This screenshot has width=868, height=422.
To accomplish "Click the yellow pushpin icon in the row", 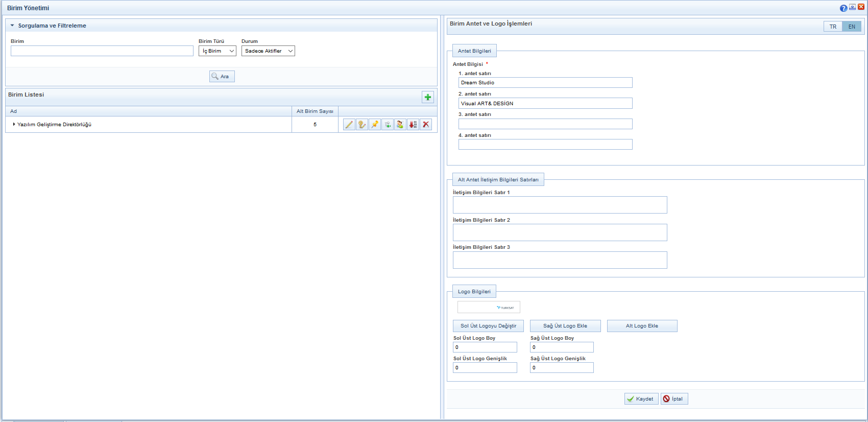I will [x=375, y=125].
